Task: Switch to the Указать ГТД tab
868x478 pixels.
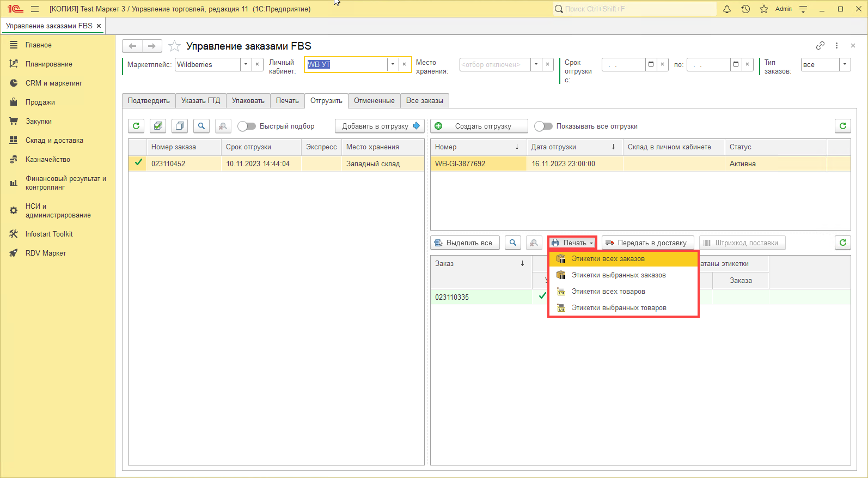Action: tap(201, 101)
